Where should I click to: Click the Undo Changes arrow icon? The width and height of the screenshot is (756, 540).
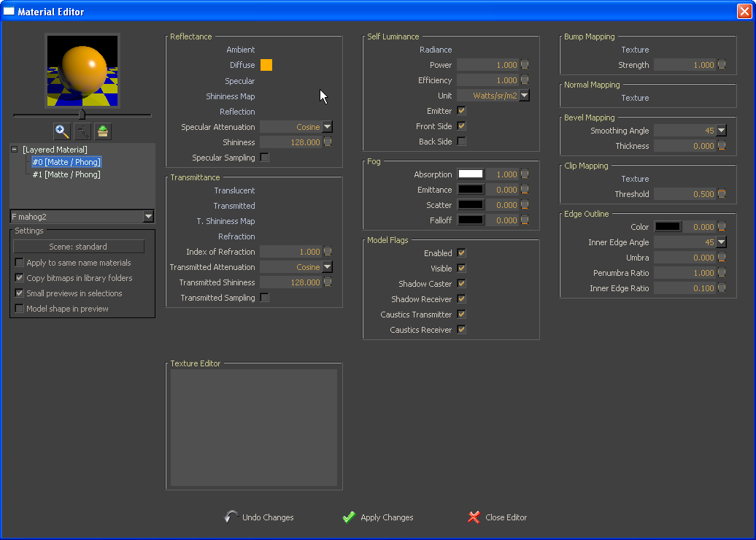(x=231, y=517)
